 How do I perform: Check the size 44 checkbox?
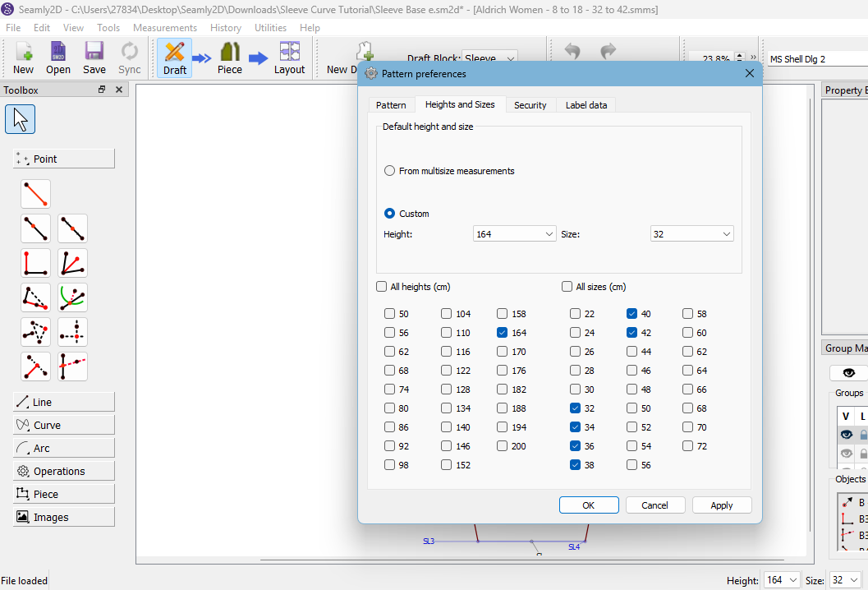[x=631, y=351]
